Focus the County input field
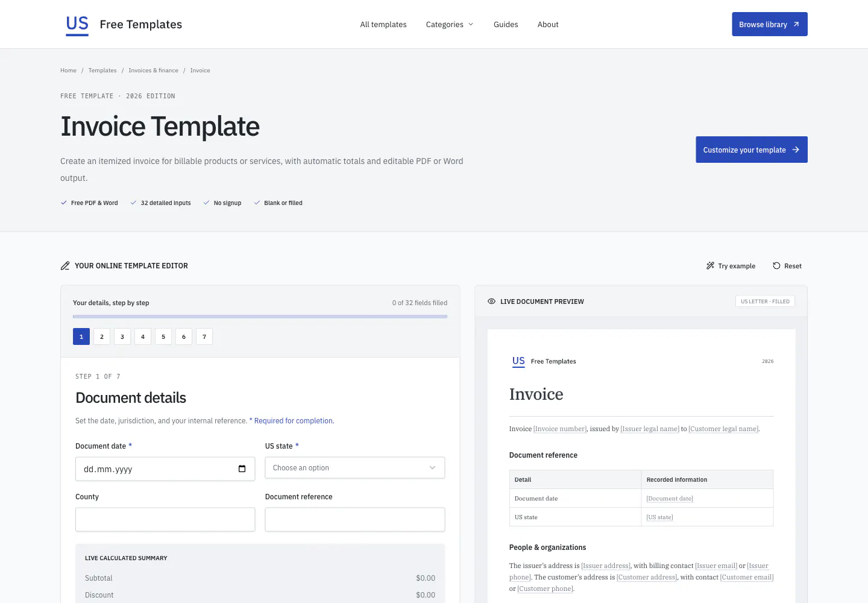 [165, 519]
